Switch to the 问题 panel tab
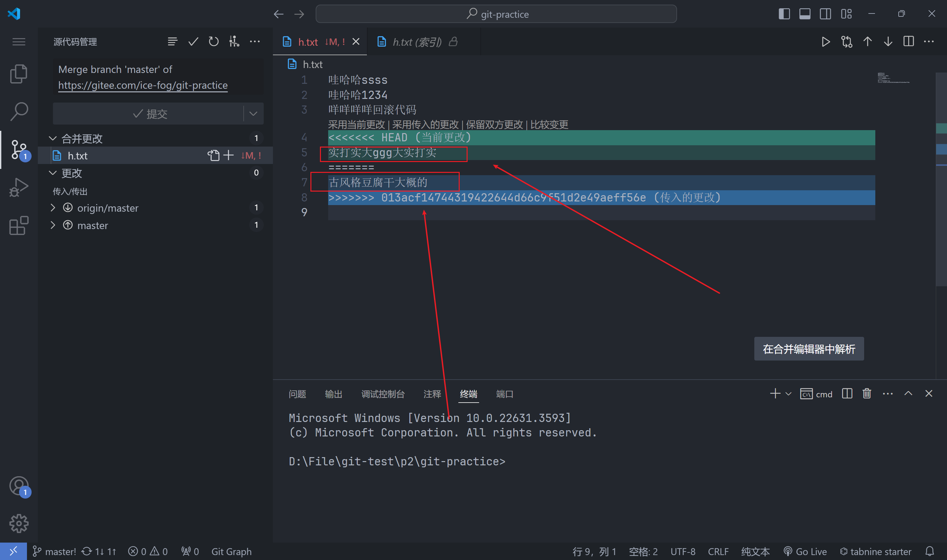Screen dimensions: 947x560 (x=297, y=394)
